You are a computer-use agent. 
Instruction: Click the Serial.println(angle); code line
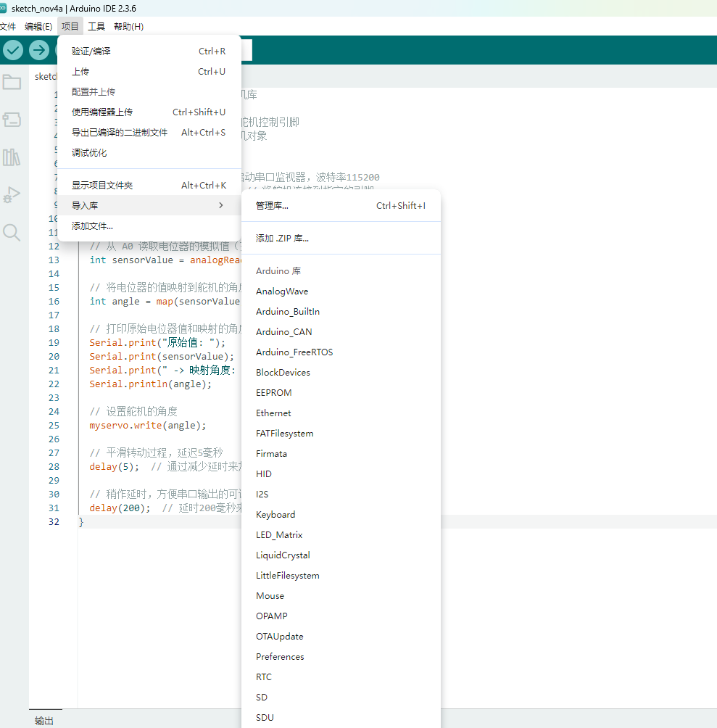click(x=150, y=384)
